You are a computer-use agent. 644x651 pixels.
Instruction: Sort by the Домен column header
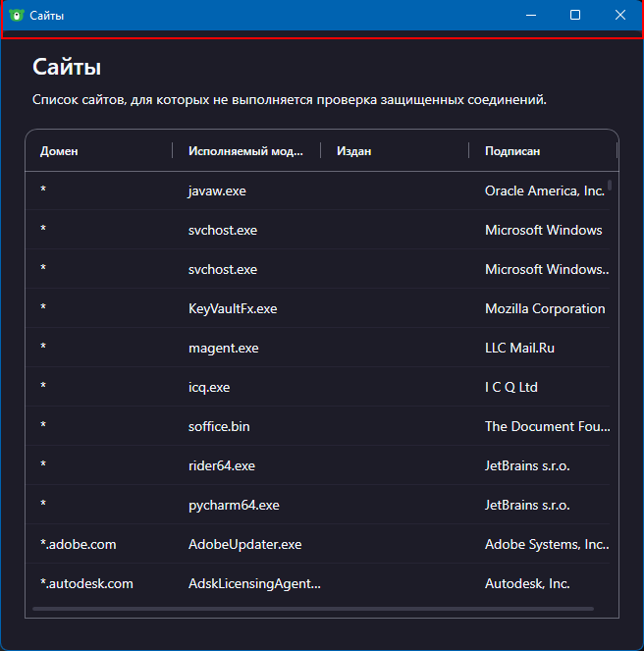tap(59, 151)
